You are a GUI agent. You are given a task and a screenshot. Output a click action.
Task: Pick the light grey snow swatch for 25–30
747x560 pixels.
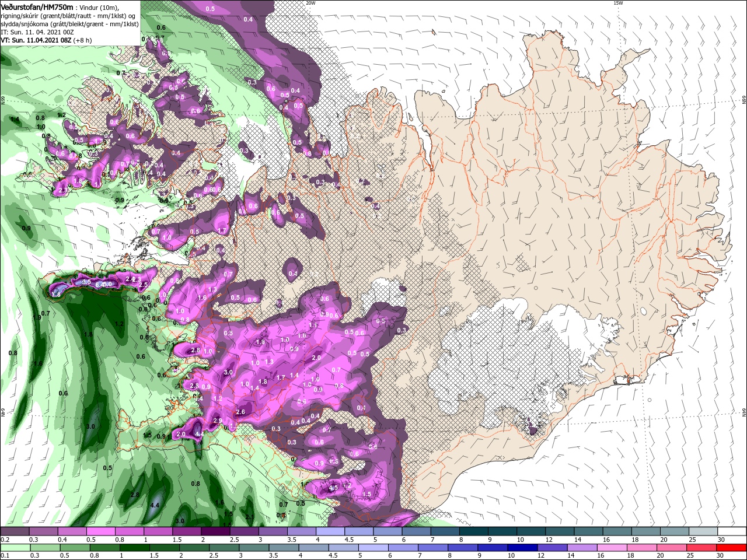click(703, 531)
